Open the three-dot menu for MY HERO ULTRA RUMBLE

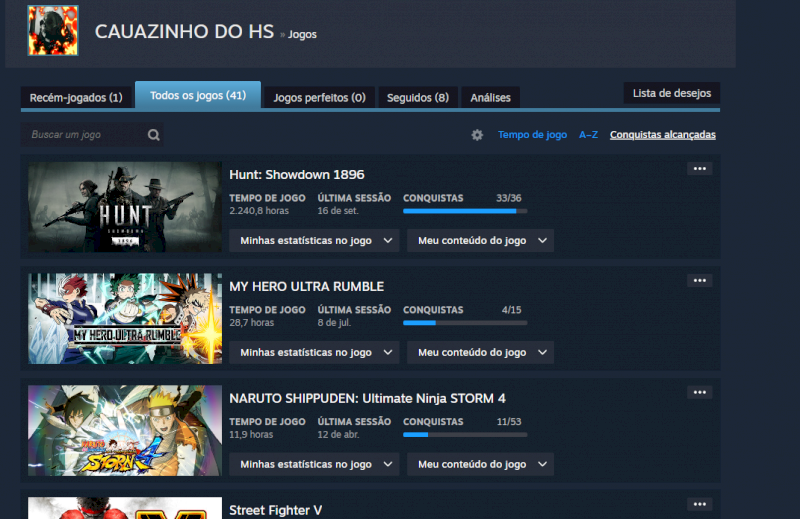(x=699, y=281)
